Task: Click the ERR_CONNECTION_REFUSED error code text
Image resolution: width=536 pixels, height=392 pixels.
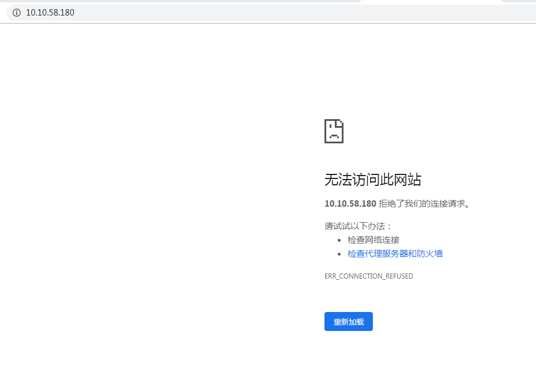Action: coord(368,276)
